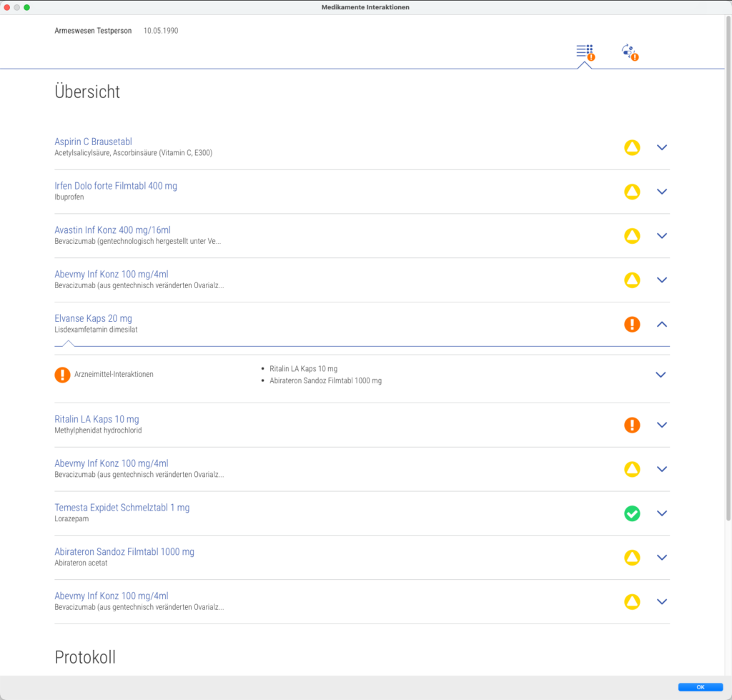
Task: Click the bullet item Abirateron Sandoz Filmtabl 1000 mg
Action: pos(325,380)
